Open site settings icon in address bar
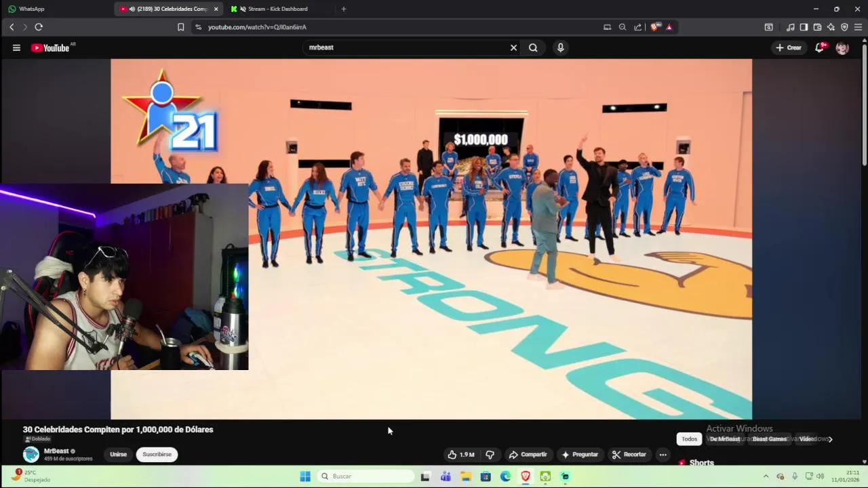 [x=198, y=27]
